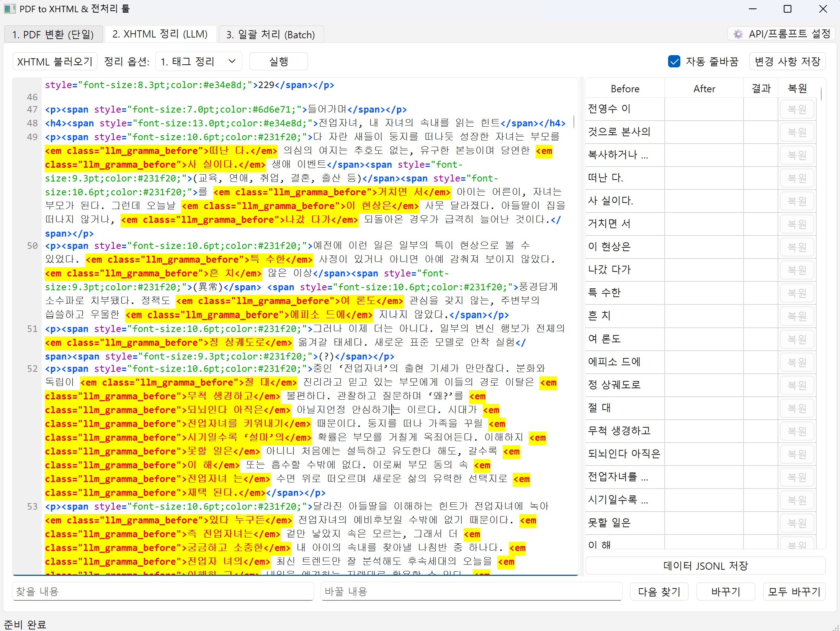
Task: Switch to 3. 일괄 처리 (Batch) tab
Action: (271, 34)
